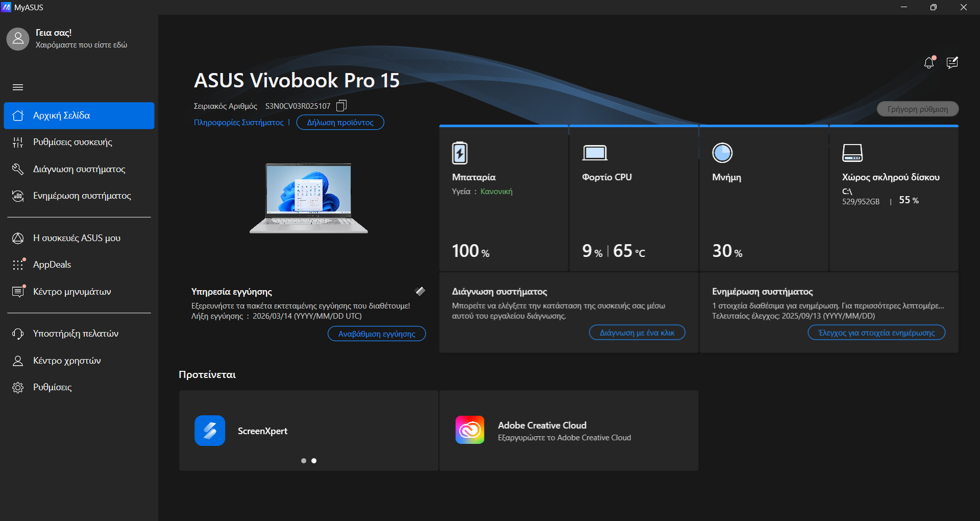
Task: Open the ScreenXpert app icon
Action: click(x=210, y=431)
